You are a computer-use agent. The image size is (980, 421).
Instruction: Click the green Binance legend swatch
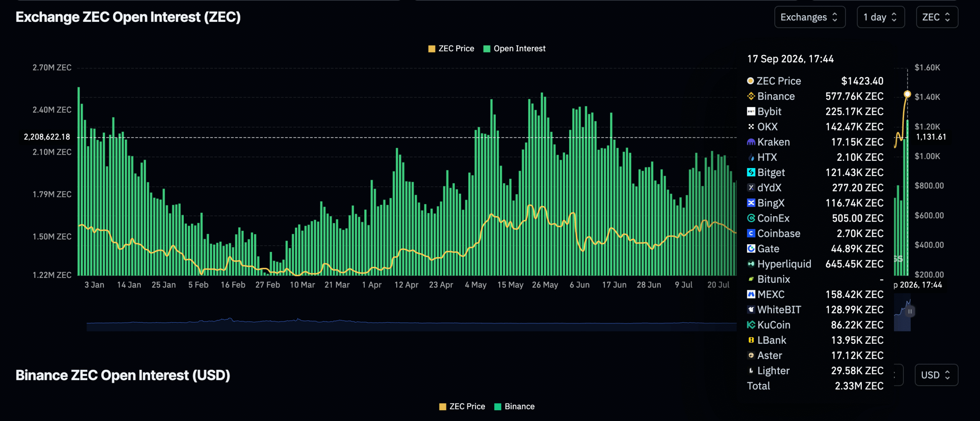[x=498, y=406]
